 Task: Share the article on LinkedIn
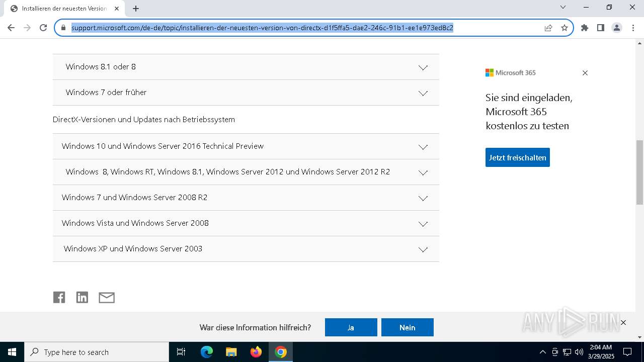[82, 297]
